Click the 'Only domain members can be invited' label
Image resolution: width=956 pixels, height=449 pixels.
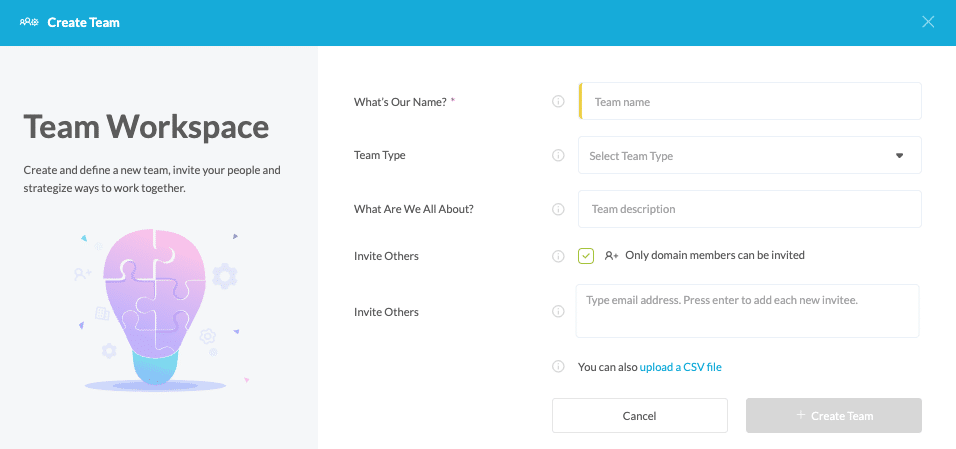(x=714, y=256)
